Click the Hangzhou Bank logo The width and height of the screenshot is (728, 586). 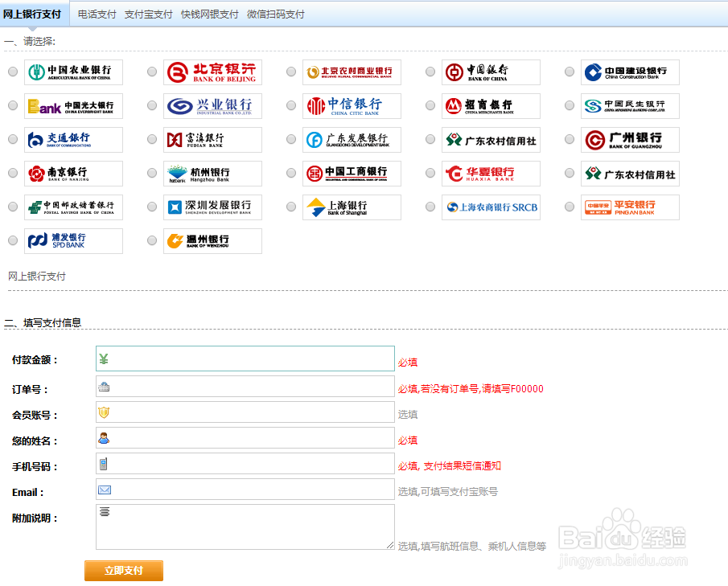click(x=212, y=174)
